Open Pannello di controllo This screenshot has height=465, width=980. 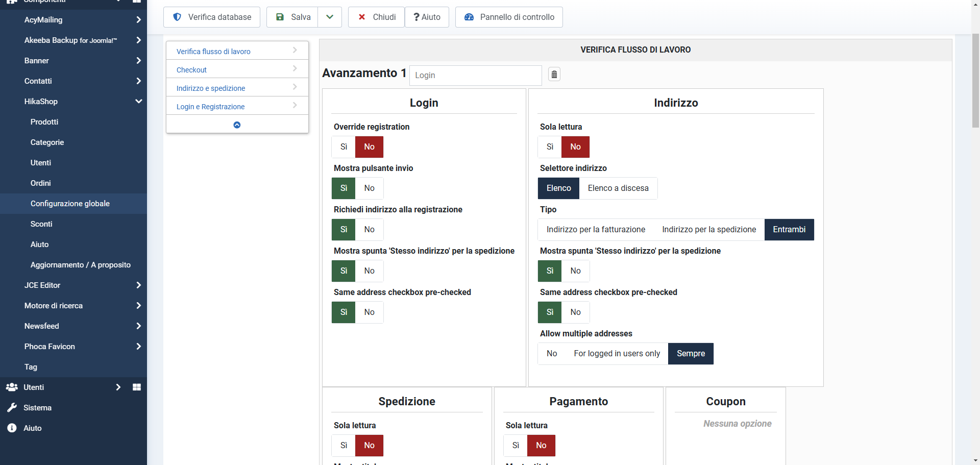coord(509,17)
